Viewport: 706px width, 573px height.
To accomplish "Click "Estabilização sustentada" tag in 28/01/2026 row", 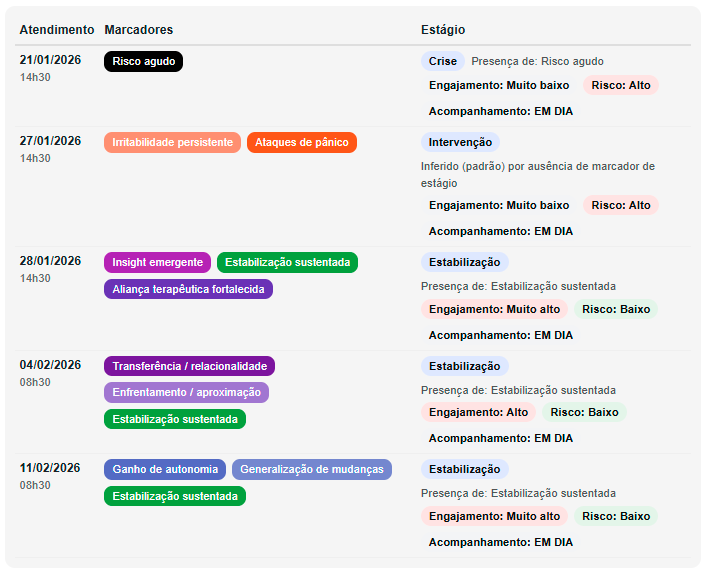I will point(287,263).
